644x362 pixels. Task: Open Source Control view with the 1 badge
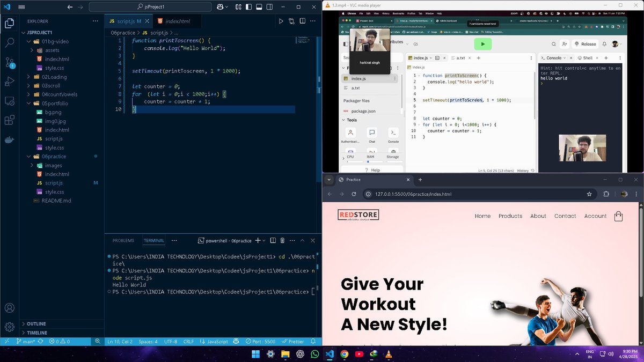pos(9,62)
